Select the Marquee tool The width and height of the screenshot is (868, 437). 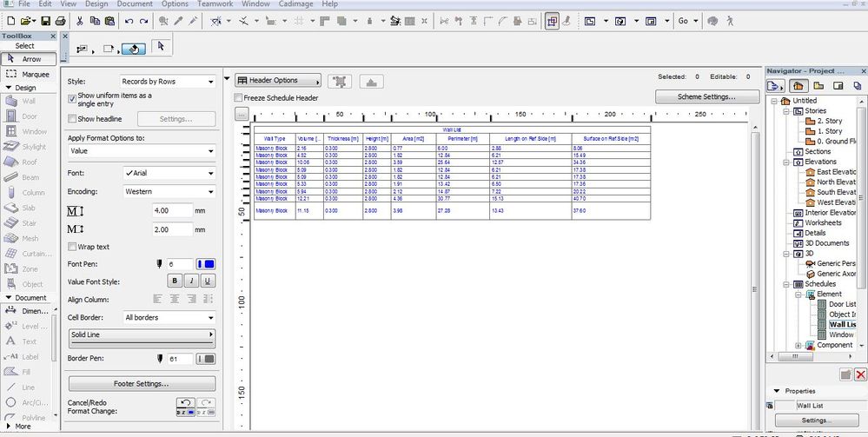pos(28,74)
